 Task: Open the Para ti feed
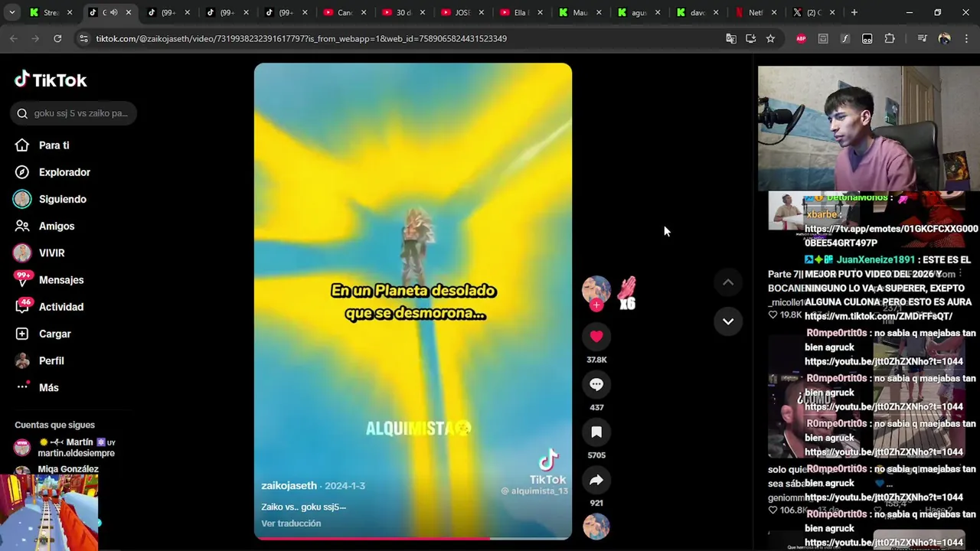point(54,145)
